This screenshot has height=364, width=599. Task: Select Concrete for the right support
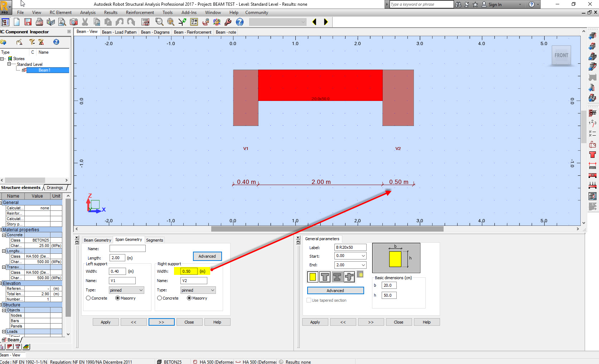pos(159,298)
